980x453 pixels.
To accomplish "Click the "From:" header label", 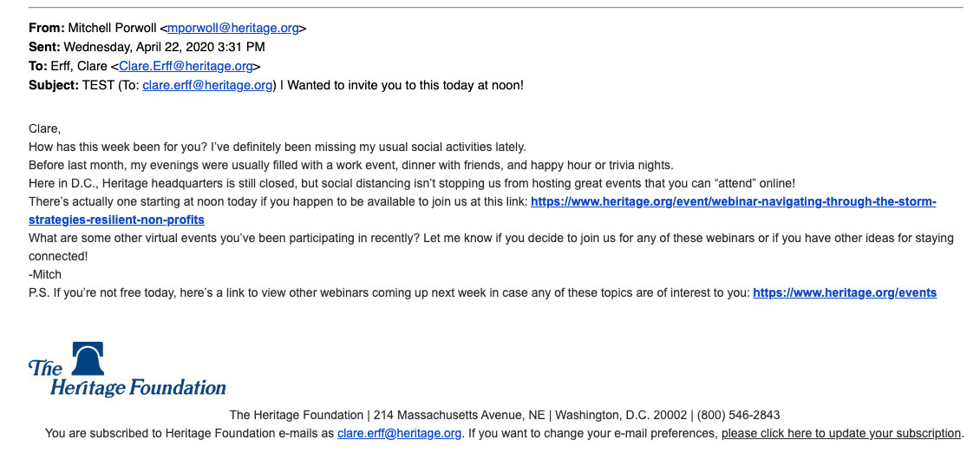I will (46, 28).
